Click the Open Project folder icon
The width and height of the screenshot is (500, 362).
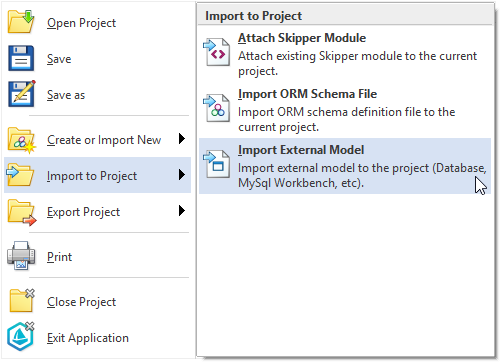[21, 22]
